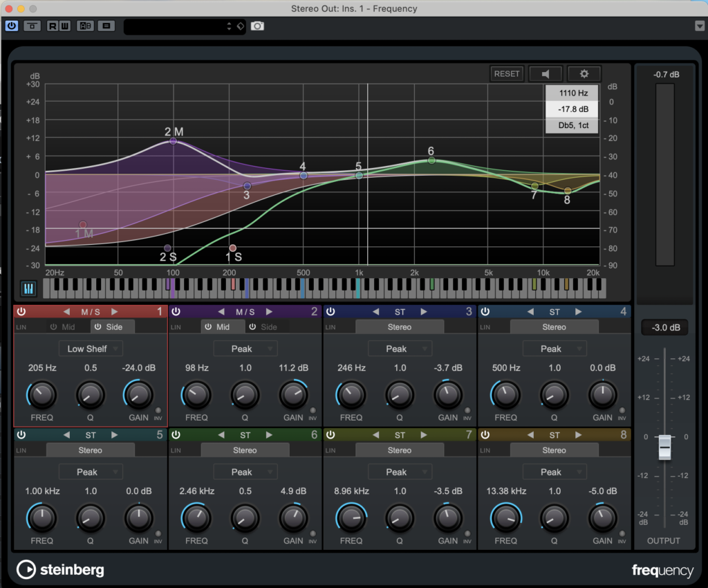
Task: Click the bypass effect icon
Action: pyautogui.click(x=32, y=26)
